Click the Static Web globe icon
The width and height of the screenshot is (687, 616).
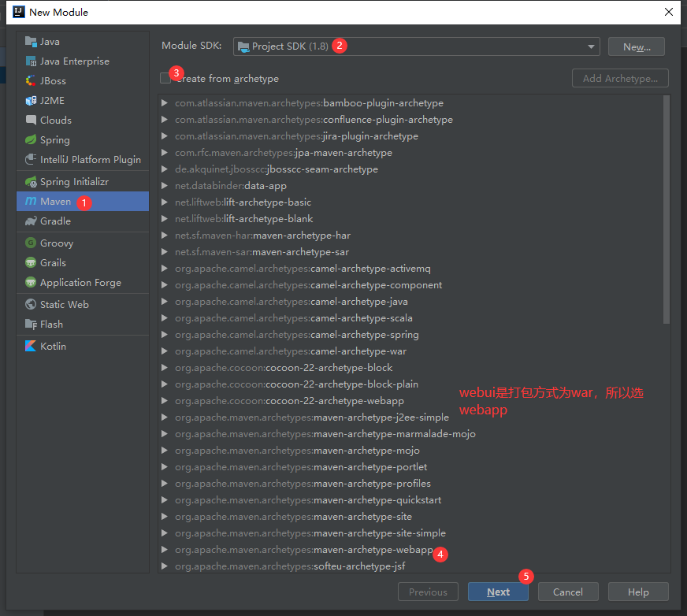point(31,305)
